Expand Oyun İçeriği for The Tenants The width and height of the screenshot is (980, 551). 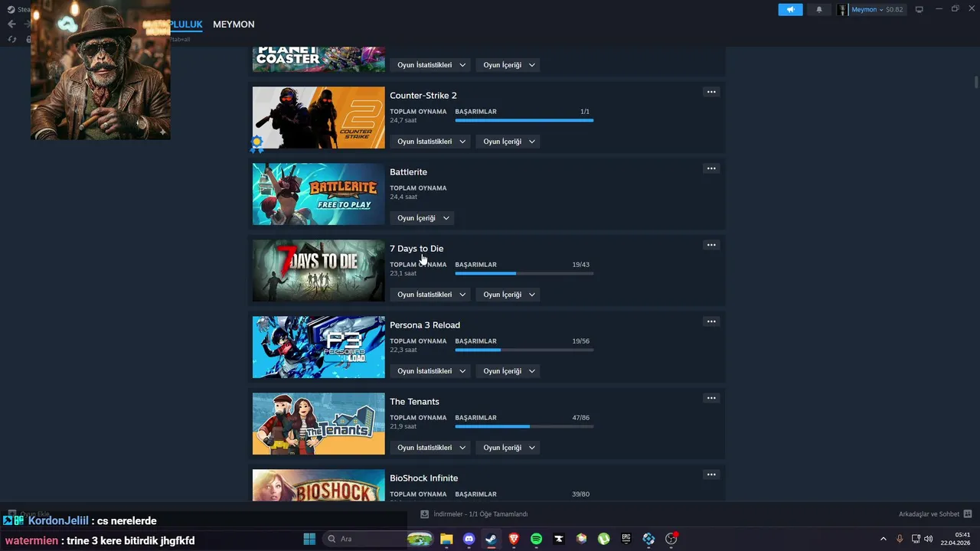509,448
